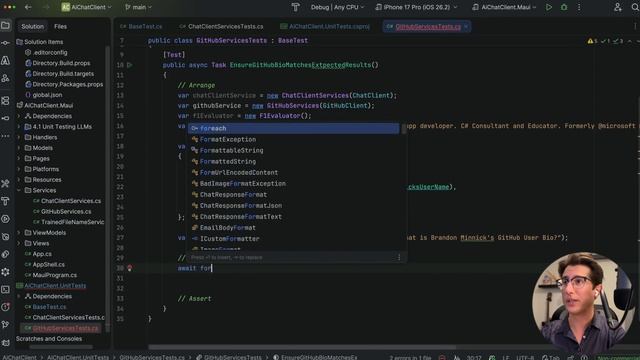Select Scratches and Consoles node
This screenshot has height=360, width=640.
click(x=49, y=339)
